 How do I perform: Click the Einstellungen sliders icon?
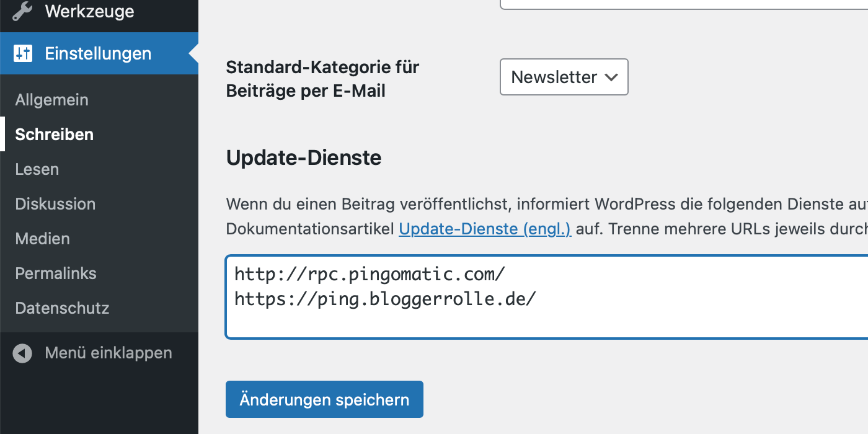pos(22,53)
